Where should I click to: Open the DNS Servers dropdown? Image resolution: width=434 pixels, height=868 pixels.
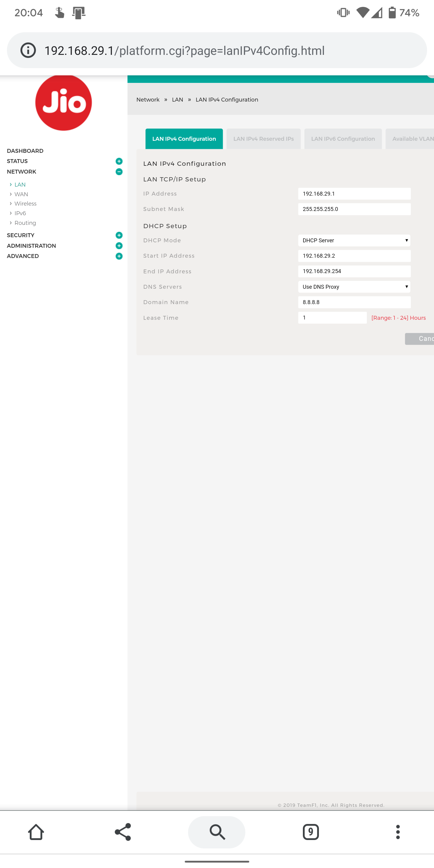(354, 287)
